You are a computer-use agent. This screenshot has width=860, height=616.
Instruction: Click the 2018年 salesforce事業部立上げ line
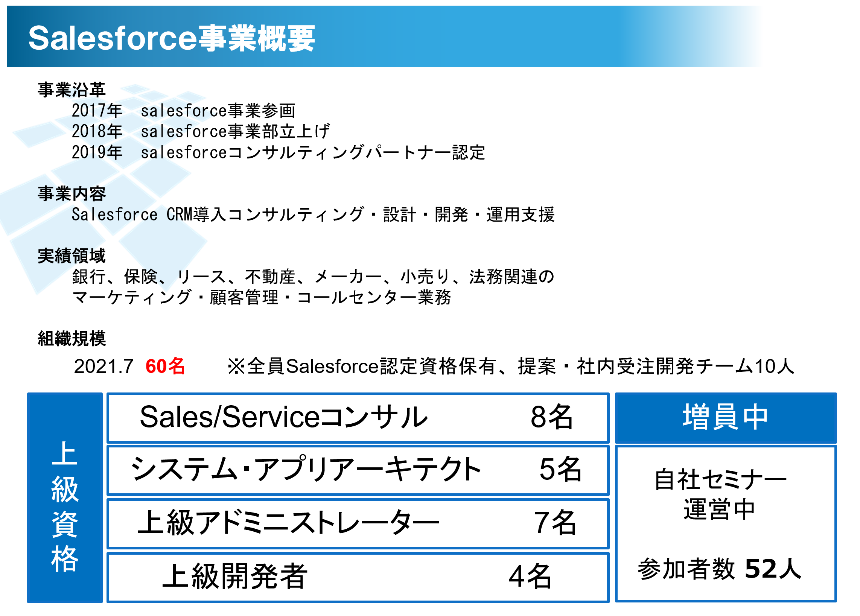coord(201,132)
